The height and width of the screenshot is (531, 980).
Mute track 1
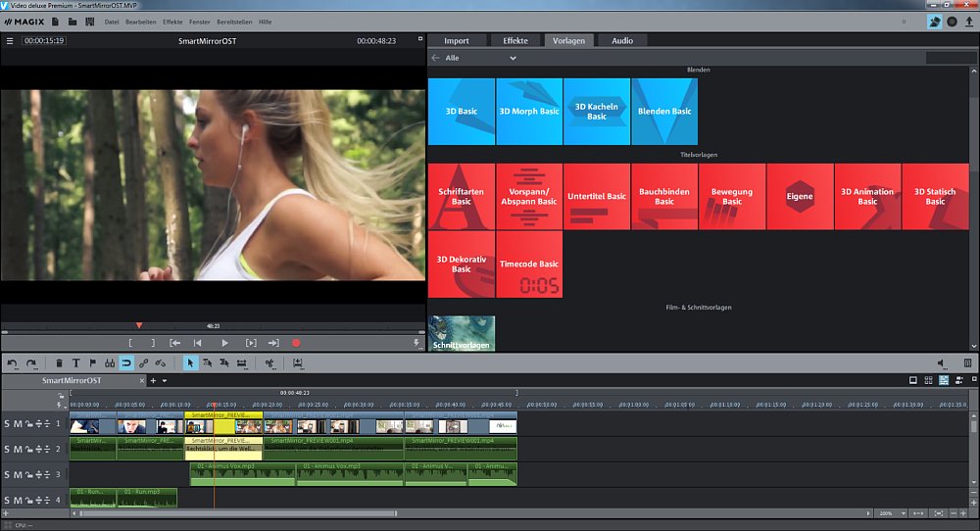(x=18, y=423)
